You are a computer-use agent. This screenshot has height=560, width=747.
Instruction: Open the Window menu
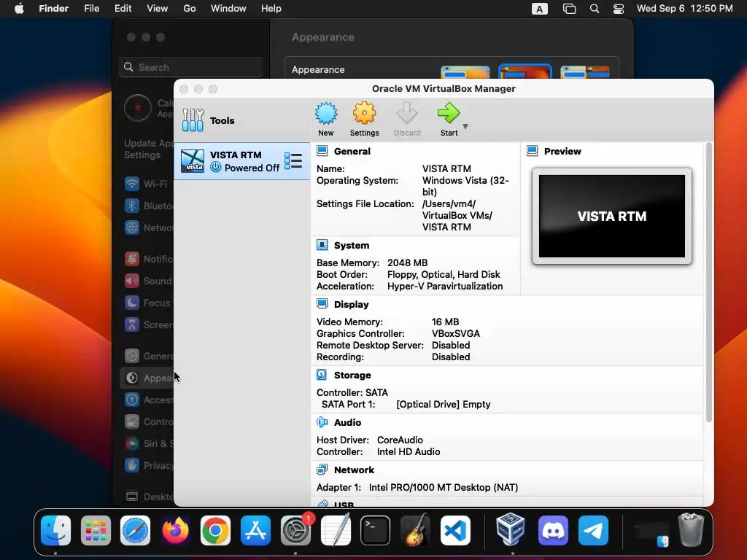coord(228,9)
